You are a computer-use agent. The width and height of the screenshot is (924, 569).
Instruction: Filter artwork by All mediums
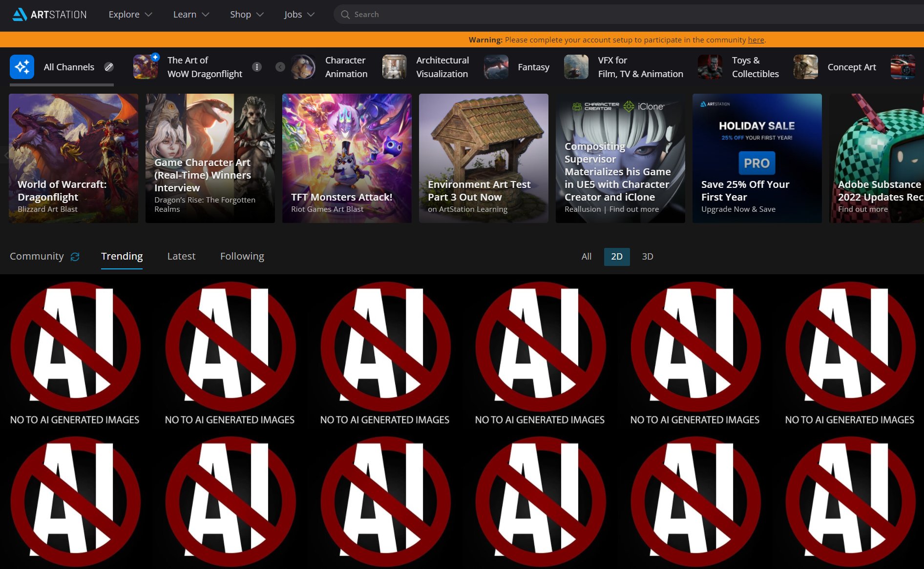[586, 257]
